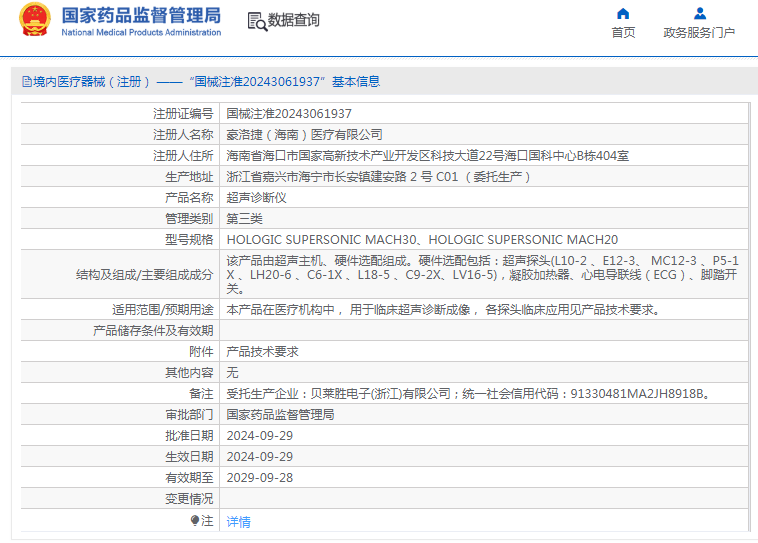Click the national emblem logo
Viewport: 758px width, 543px height.
(34, 20)
